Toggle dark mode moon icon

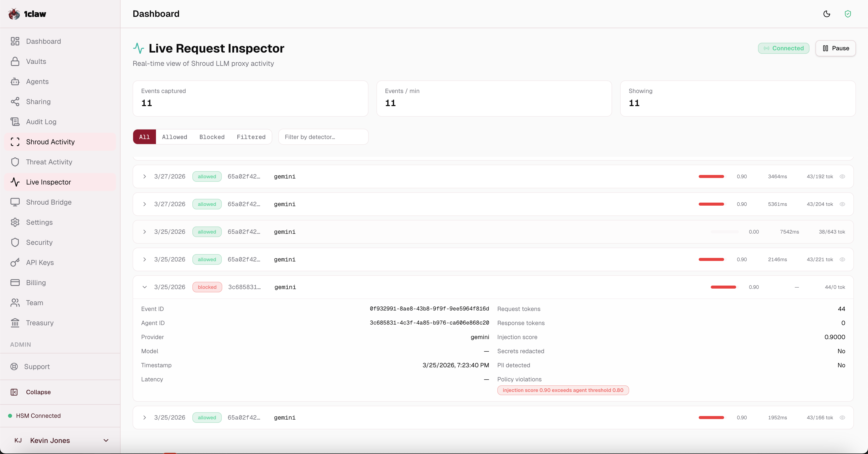coord(827,14)
